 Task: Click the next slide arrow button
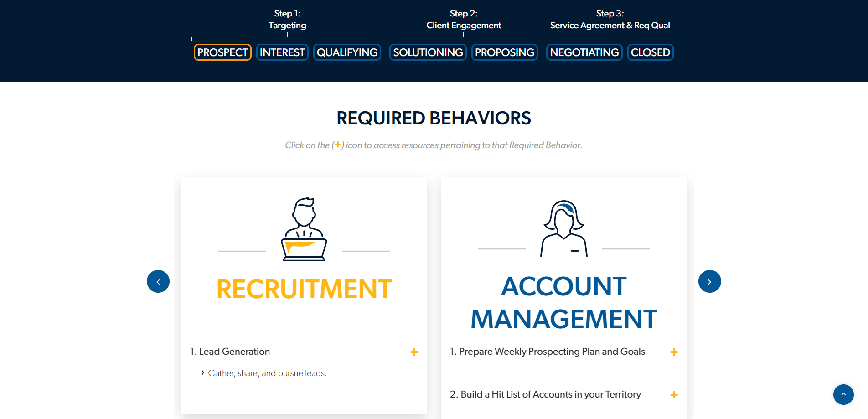pyautogui.click(x=709, y=281)
